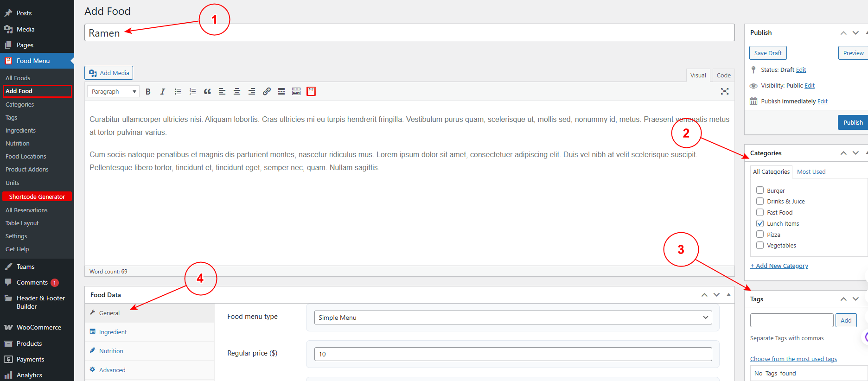
Task: Move the Tags panel up
Action: (x=843, y=299)
